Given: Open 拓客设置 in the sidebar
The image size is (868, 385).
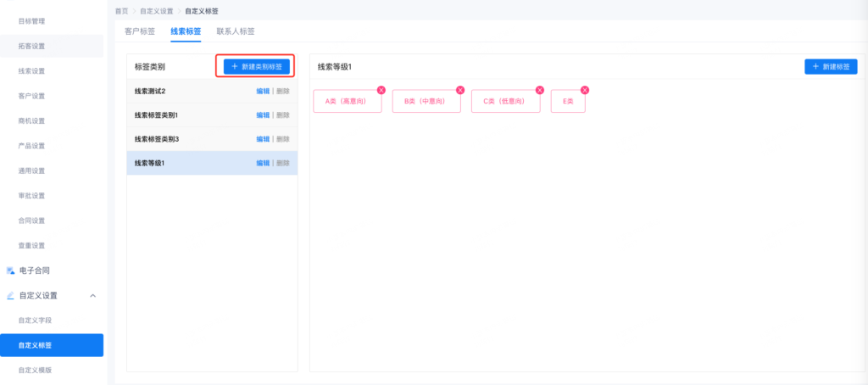Looking at the screenshot, I should [31, 46].
